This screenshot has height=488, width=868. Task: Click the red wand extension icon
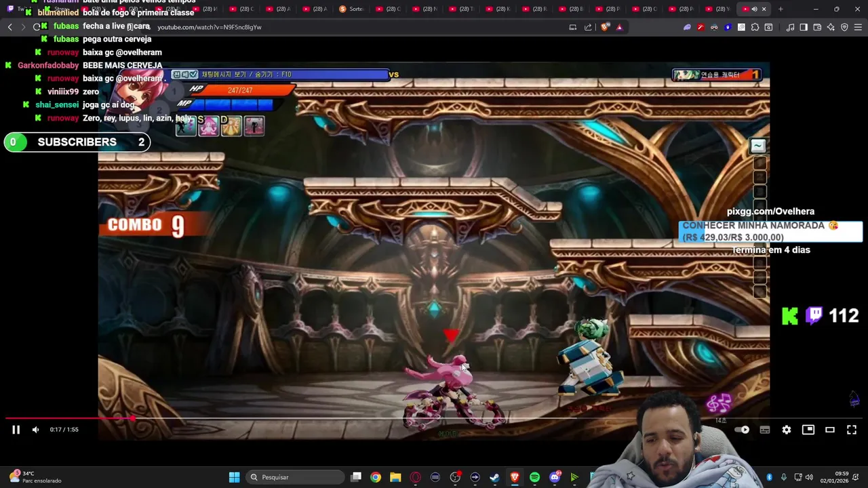pyautogui.click(x=701, y=27)
